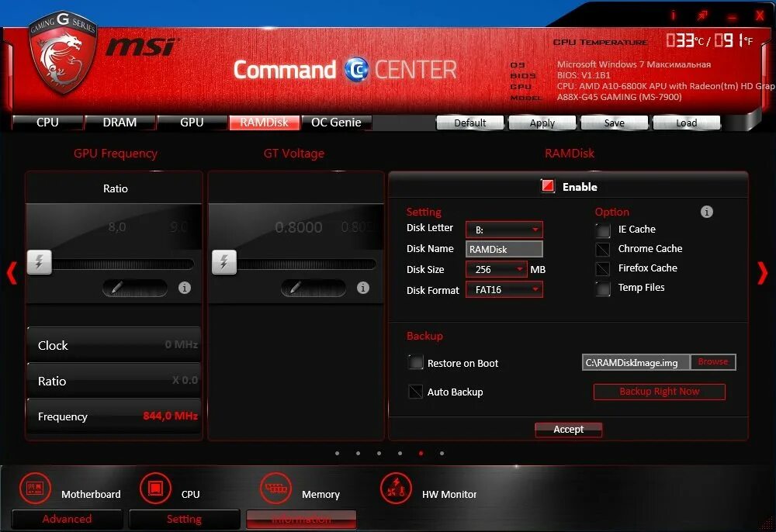Click the GT Voltage value input box
Viewport: 776px width, 532px height.
click(x=314, y=288)
